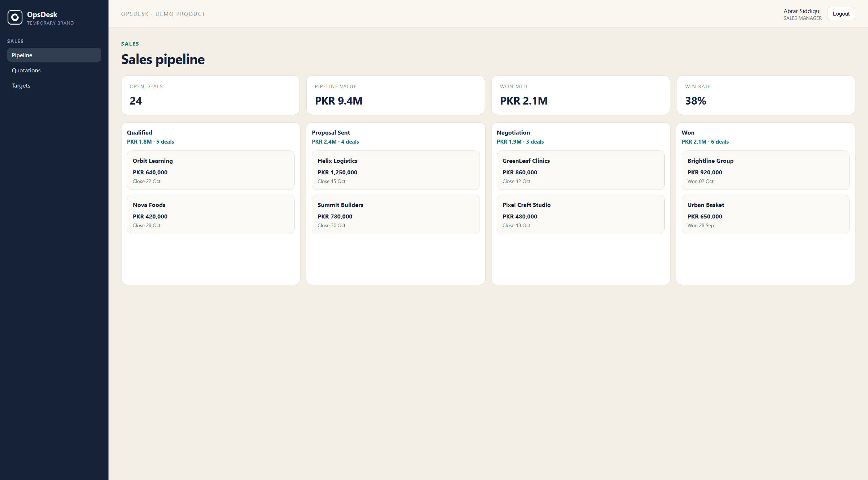Click 'PKR 1.8M · 5 deals' summary
868x480 pixels.
150,142
